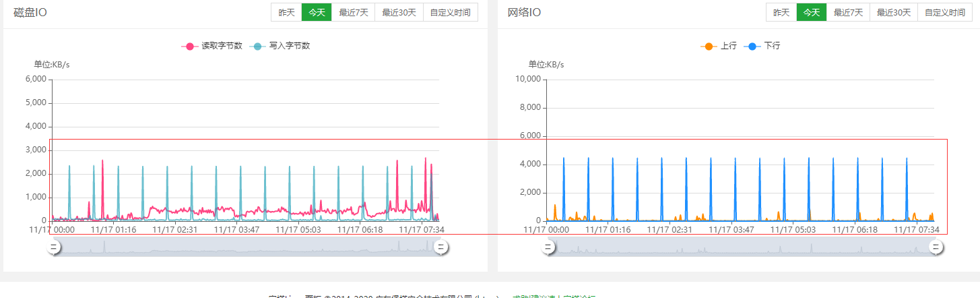Image resolution: width=980 pixels, height=298 pixels.
Task: Toggle 上行 legend series
Action: click(719, 46)
